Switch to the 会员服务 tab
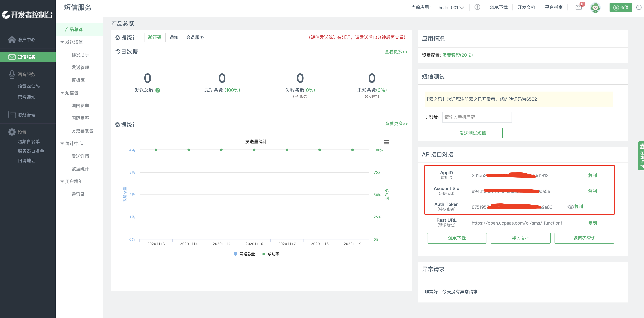 (195, 37)
